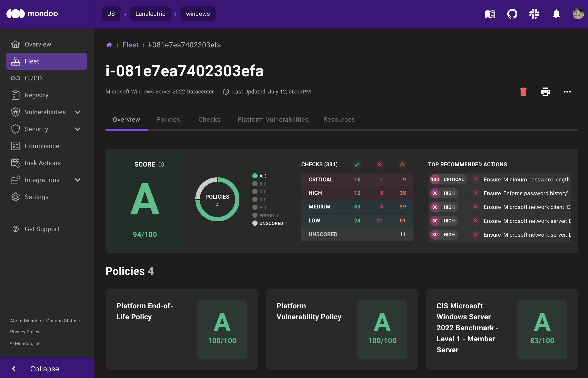Image resolution: width=588 pixels, height=378 pixels.
Task: Toggle the UNSCORED policies legend item
Action: [x=269, y=223]
